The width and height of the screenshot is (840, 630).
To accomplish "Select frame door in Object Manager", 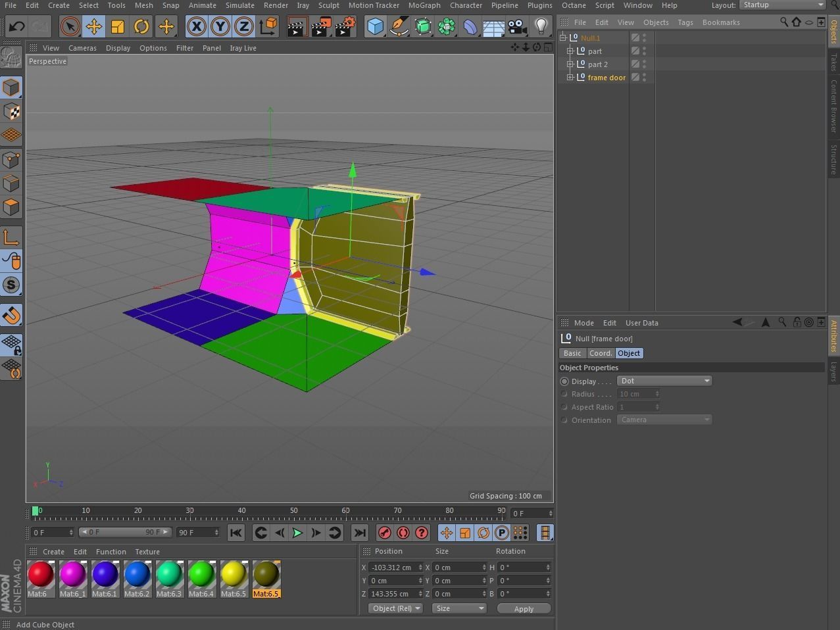I will pyautogui.click(x=606, y=78).
